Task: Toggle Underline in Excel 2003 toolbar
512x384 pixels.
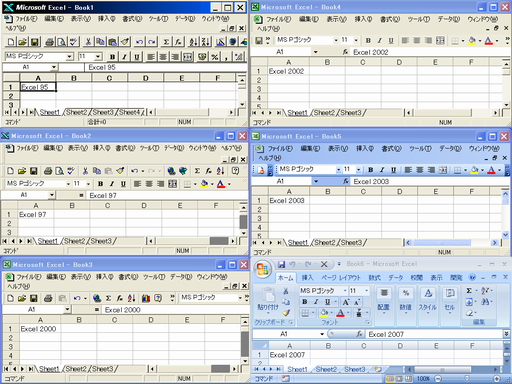Action: [393, 170]
